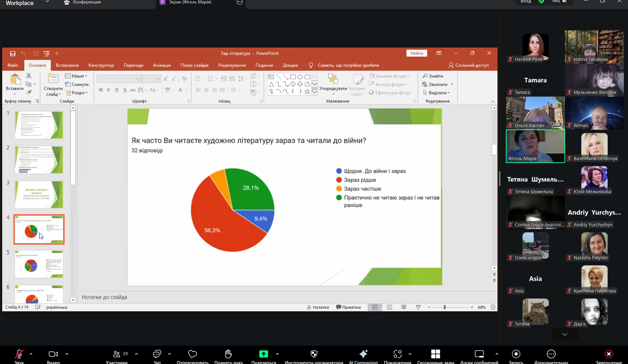Select slide 5 thumbnail in slide panel

tap(39, 264)
